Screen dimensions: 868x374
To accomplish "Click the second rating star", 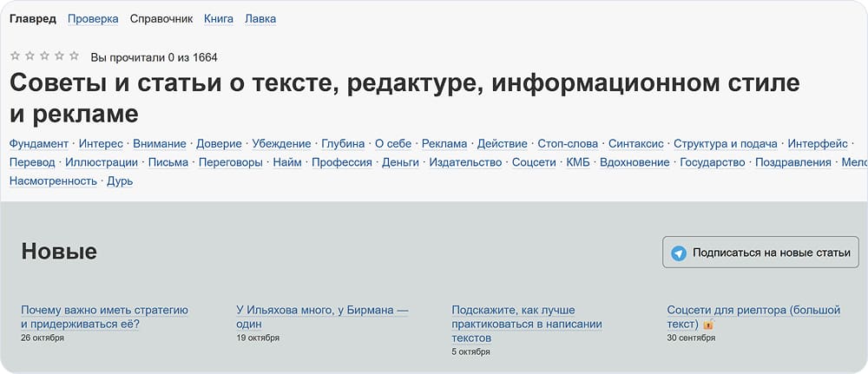I will [x=30, y=56].
